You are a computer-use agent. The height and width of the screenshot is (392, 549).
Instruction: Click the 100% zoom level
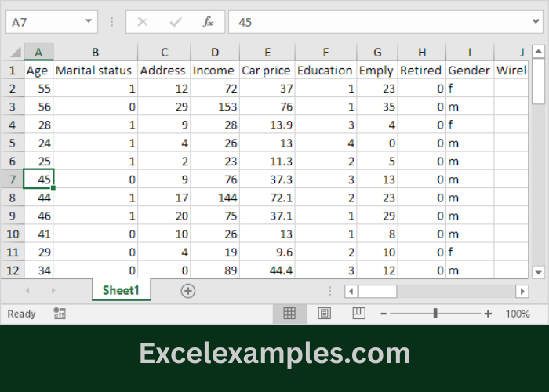point(518,314)
